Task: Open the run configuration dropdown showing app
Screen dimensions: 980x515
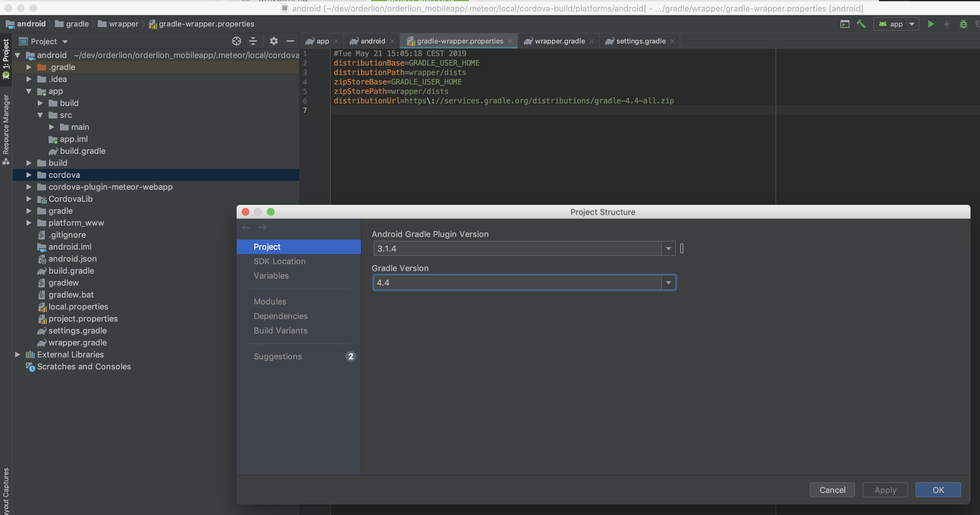Action: click(x=896, y=24)
